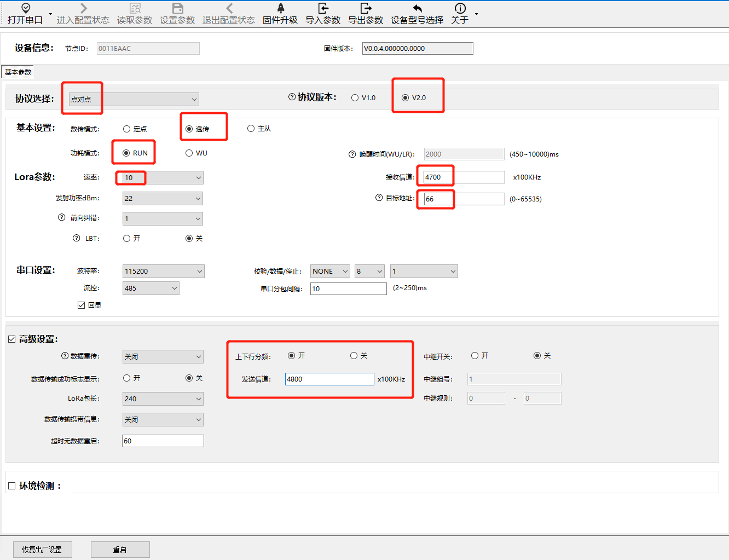Viewport: 729px width, 560px height.
Task: Open the 协议选择 dropdown
Action: [x=134, y=100]
